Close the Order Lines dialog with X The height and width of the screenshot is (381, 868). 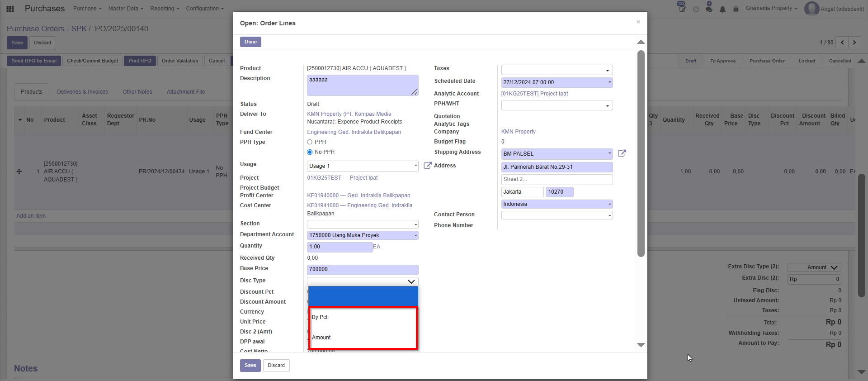pyautogui.click(x=638, y=22)
